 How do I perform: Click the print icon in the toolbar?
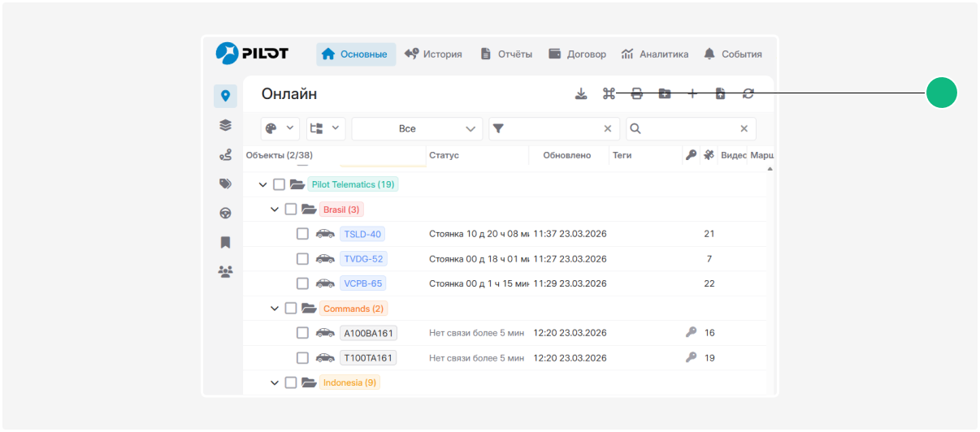pos(637,94)
